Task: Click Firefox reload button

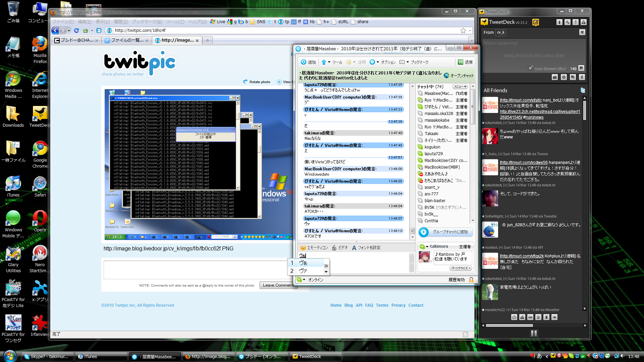Action: [x=76, y=31]
